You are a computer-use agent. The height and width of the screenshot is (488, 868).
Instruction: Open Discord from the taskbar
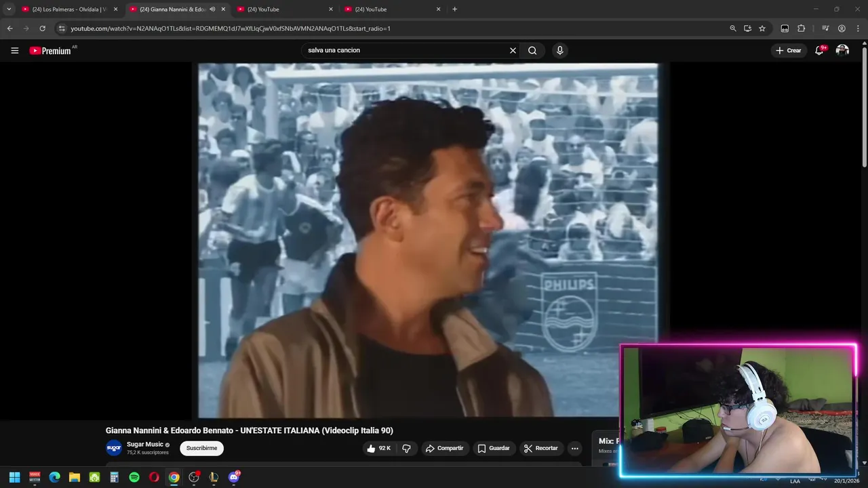point(234,477)
